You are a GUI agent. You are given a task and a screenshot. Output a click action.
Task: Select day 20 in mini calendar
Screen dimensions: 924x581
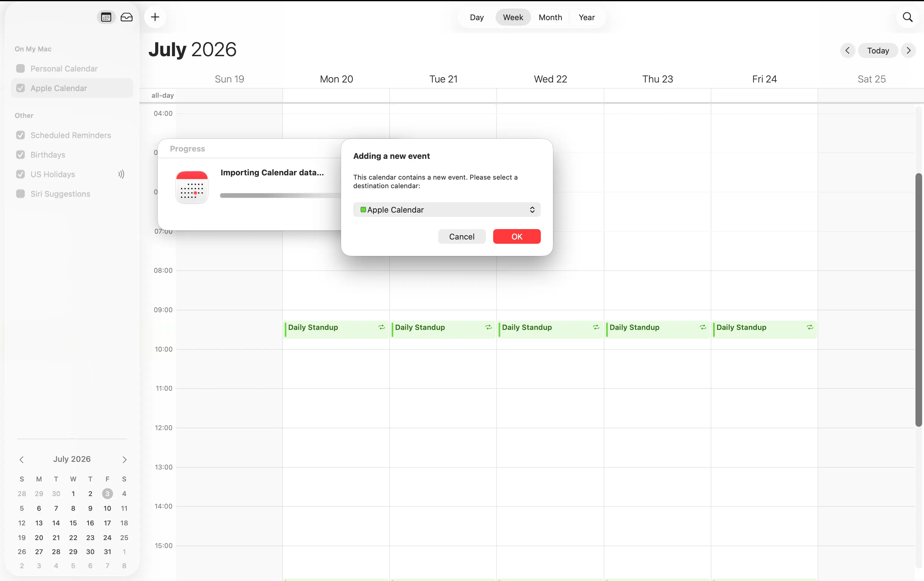click(39, 537)
